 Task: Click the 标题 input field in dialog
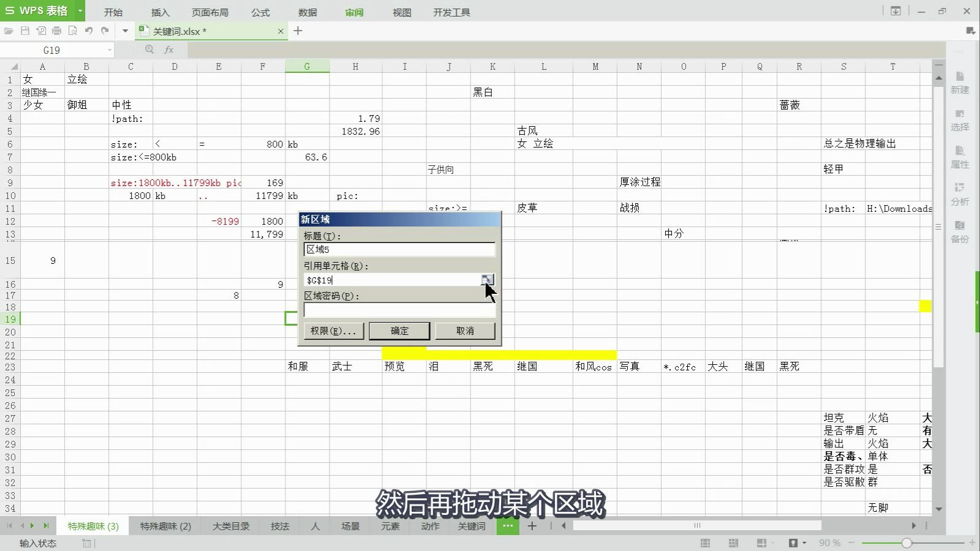click(x=399, y=249)
